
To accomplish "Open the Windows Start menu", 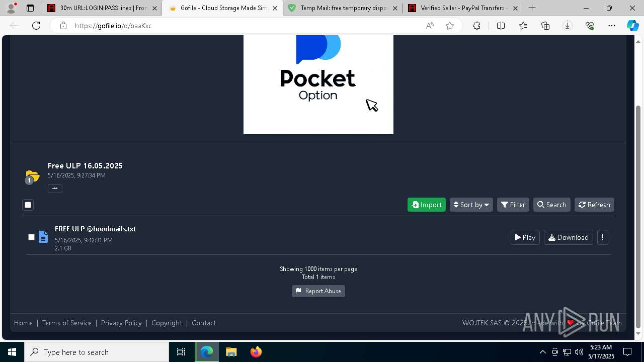I will coord(12,352).
